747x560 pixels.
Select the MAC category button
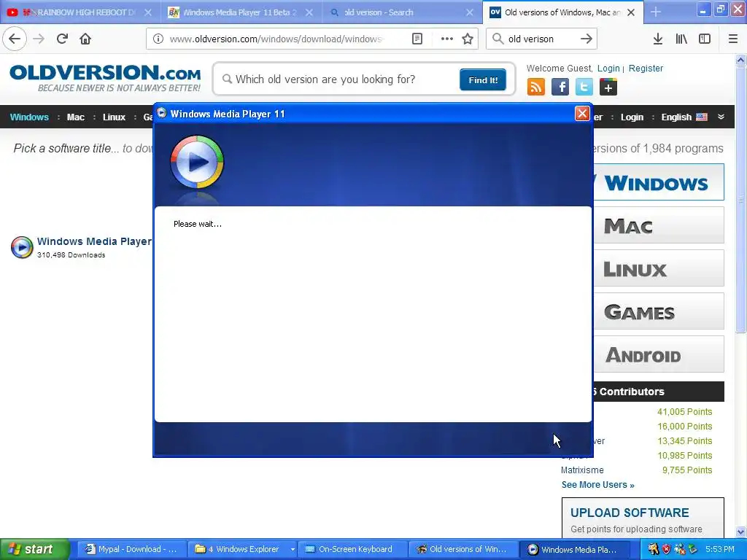(x=659, y=225)
